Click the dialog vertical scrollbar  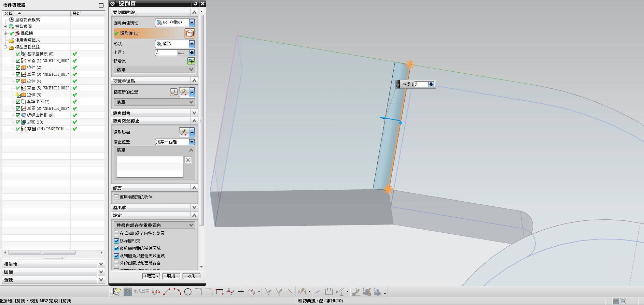(201, 119)
